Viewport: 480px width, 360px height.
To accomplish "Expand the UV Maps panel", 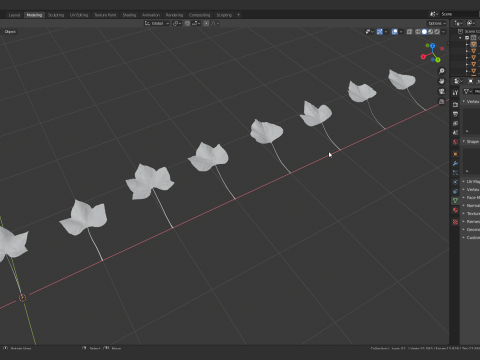I will 471,182.
